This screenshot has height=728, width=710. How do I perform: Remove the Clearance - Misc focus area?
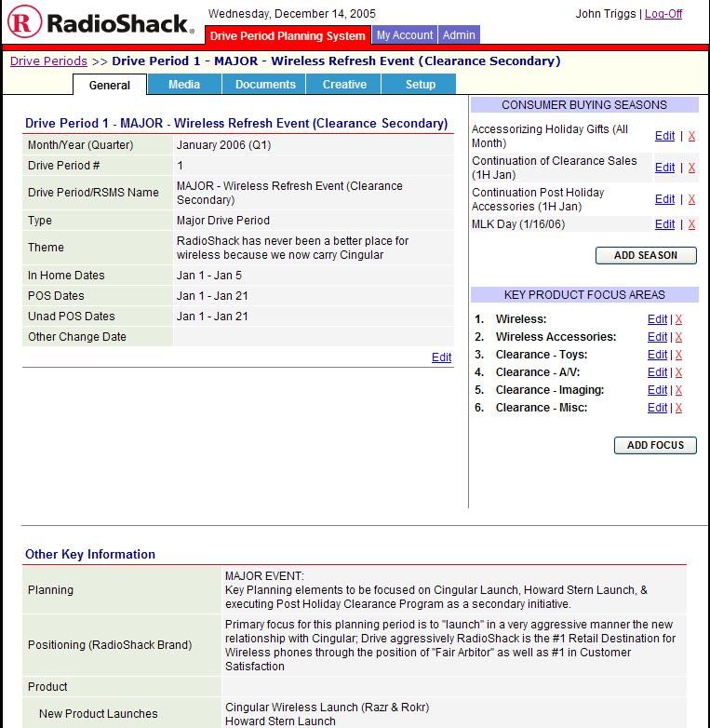tap(678, 407)
